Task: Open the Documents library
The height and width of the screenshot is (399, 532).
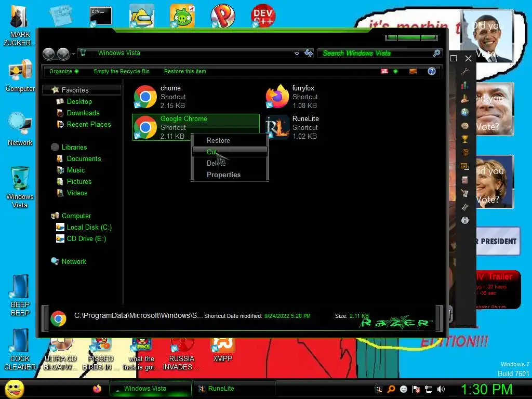Action: point(84,159)
